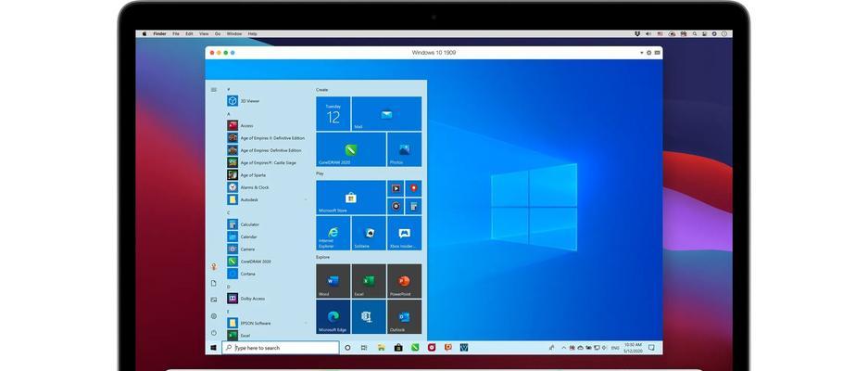Launch Access from the Start menu list
The height and width of the screenshot is (371, 868).
[x=241, y=125]
